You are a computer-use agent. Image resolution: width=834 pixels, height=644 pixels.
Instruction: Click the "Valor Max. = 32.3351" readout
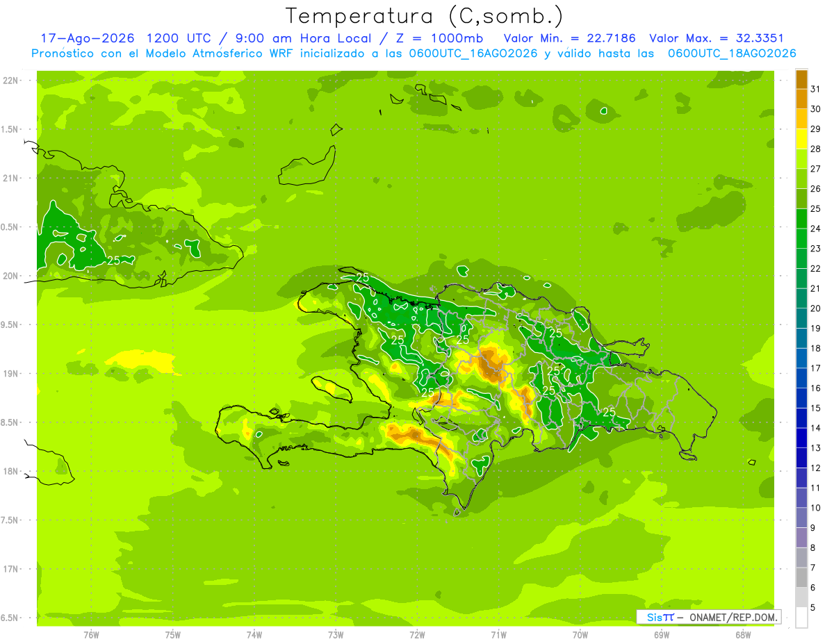pos(716,38)
